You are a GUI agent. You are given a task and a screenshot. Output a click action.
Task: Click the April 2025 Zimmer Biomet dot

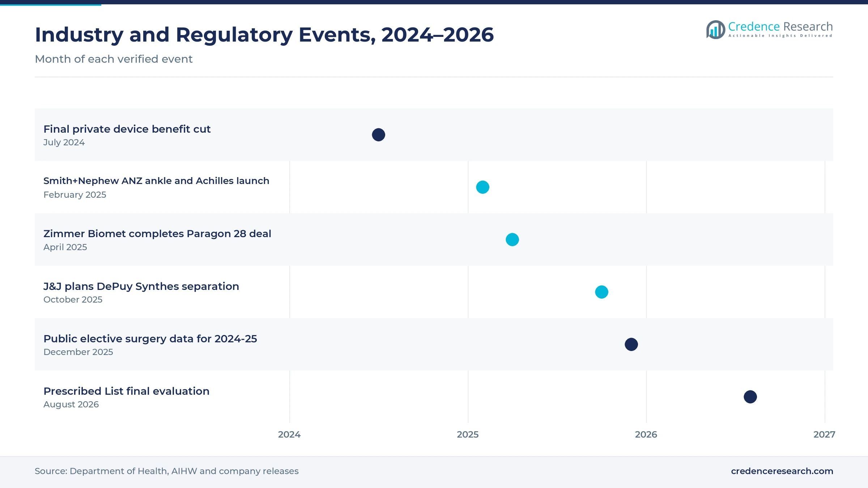[512, 240]
